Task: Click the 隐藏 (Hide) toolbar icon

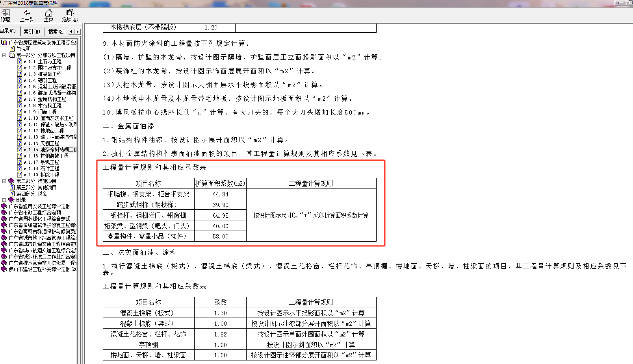Action: [x=6, y=13]
